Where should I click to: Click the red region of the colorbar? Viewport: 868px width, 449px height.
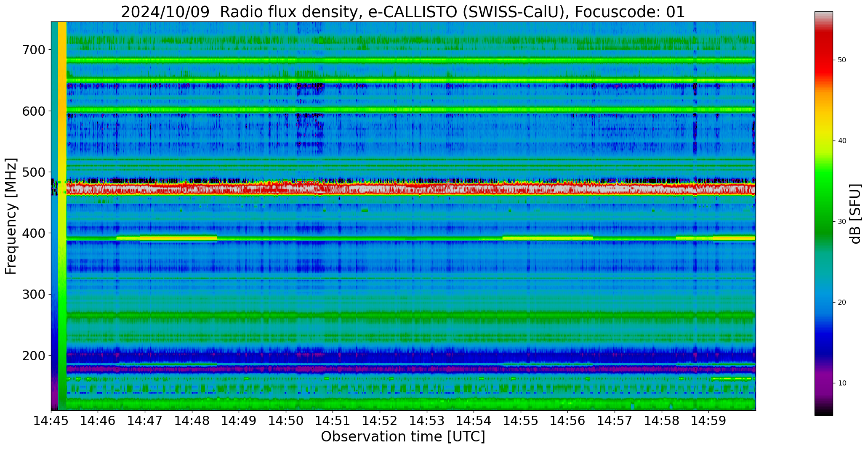pos(823,55)
